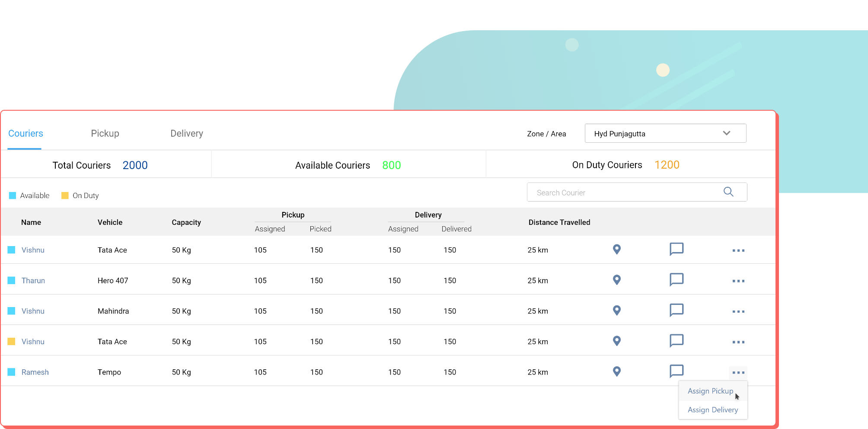Click the yellow On Duty legend swatch

point(65,195)
